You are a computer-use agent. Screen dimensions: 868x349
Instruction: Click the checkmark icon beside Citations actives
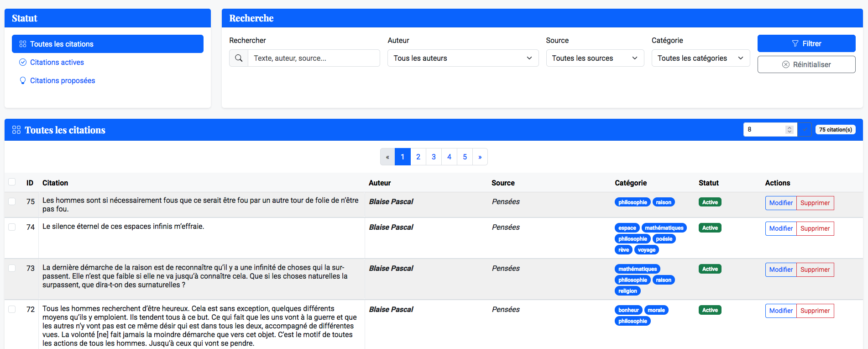23,63
